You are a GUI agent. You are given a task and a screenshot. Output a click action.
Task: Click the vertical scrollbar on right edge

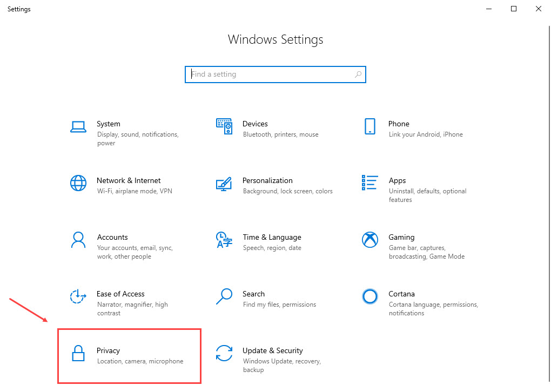[x=549, y=204]
